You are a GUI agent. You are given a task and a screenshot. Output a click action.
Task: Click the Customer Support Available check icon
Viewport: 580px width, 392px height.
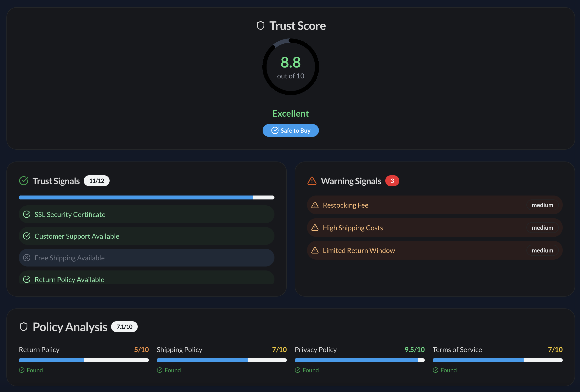tap(27, 236)
